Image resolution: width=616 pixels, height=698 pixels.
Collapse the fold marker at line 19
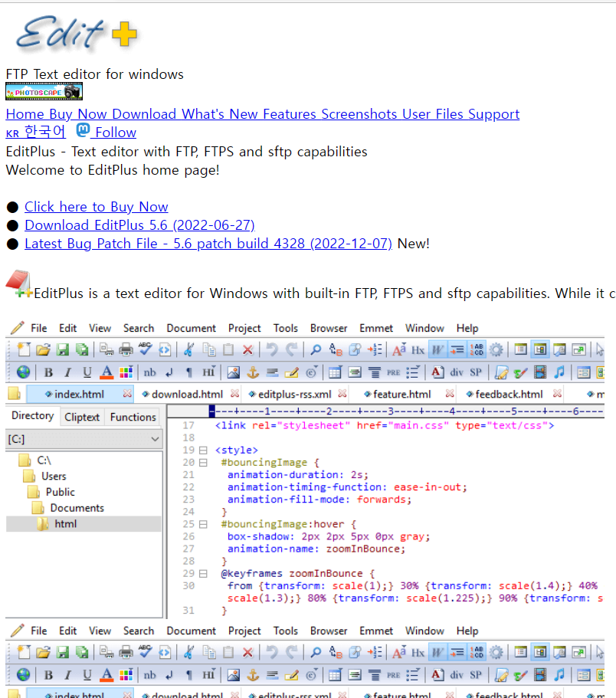tap(203, 450)
